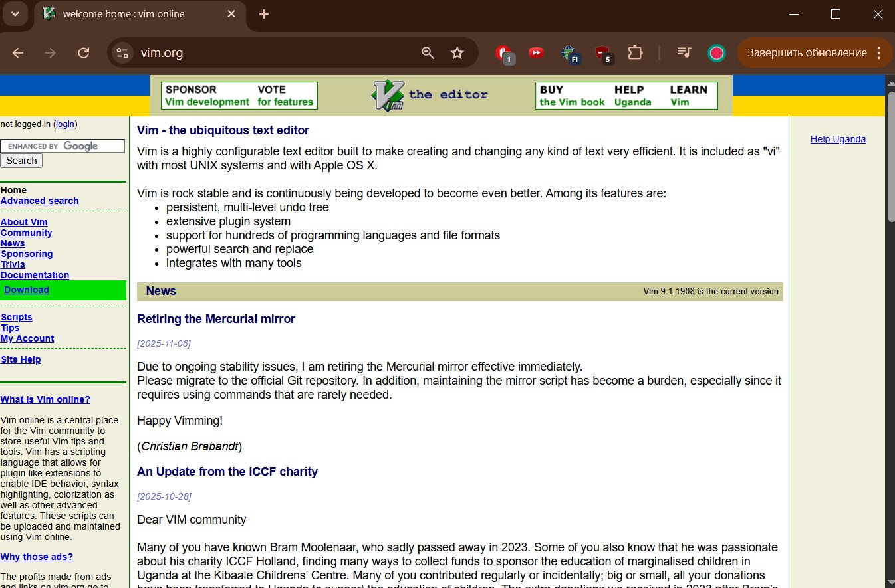895x588 pixels.
Task: Open the red ad blocker extension with badge 1
Action: click(504, 53)
